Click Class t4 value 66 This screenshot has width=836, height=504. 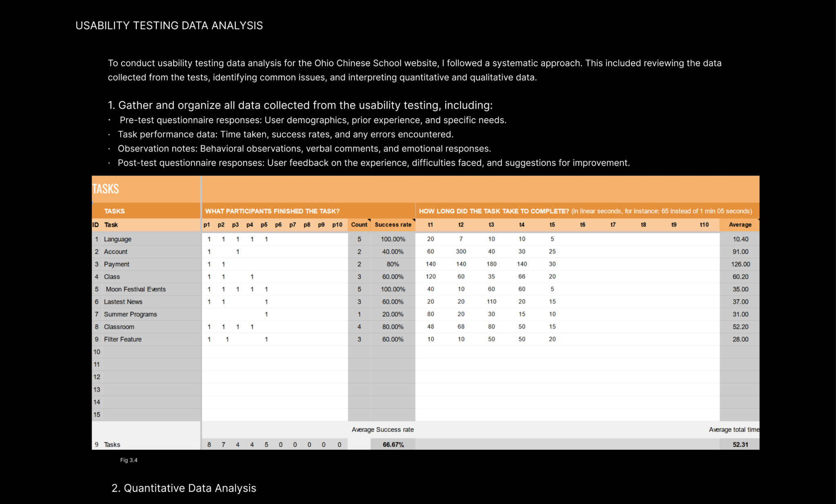tap(522, 277)
